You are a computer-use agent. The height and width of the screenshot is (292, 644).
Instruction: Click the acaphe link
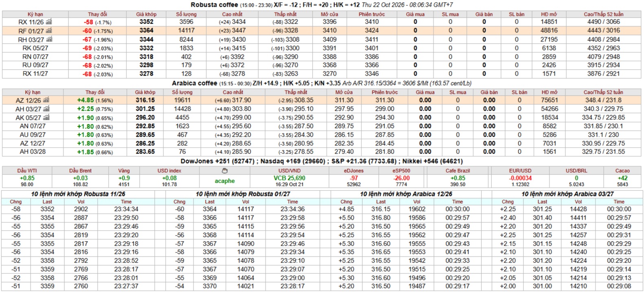click(x=225, y=181)
